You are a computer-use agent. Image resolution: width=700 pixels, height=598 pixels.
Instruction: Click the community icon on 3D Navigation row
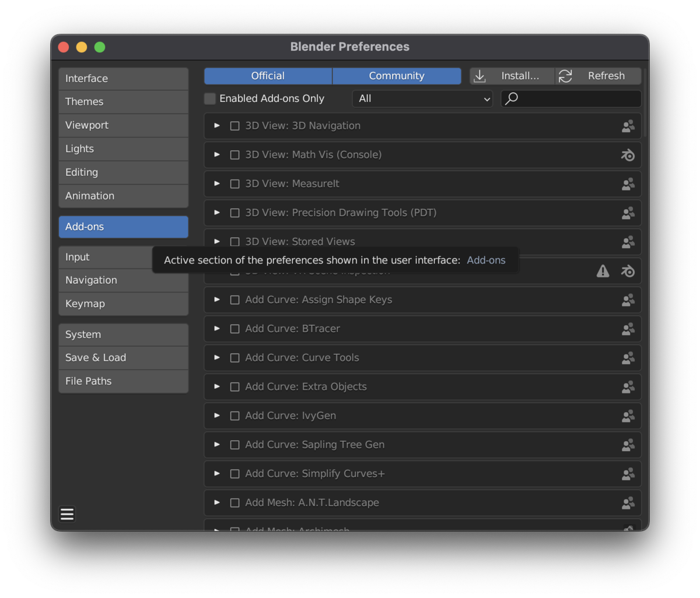pos(628,126)
